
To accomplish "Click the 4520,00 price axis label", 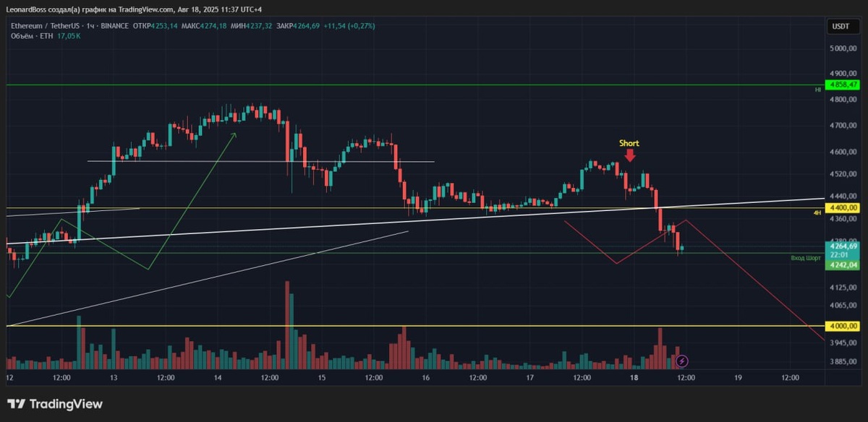I will (x=844, y=174).
